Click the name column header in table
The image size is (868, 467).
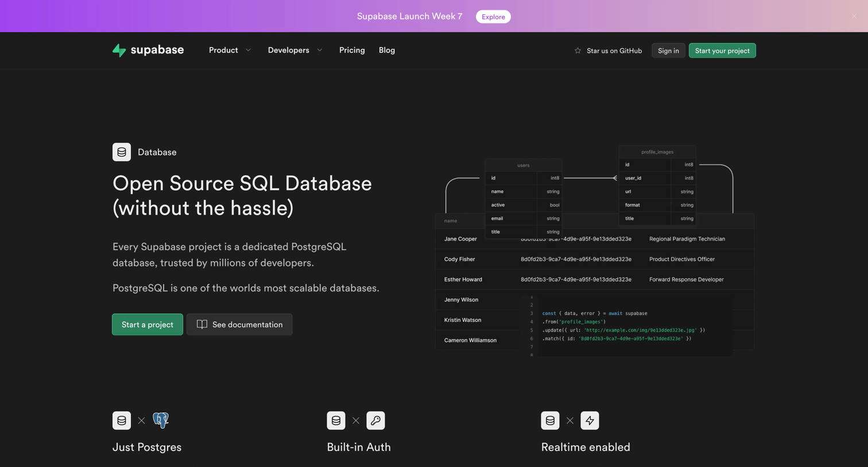pyautogui.click(x=451, y=221)
